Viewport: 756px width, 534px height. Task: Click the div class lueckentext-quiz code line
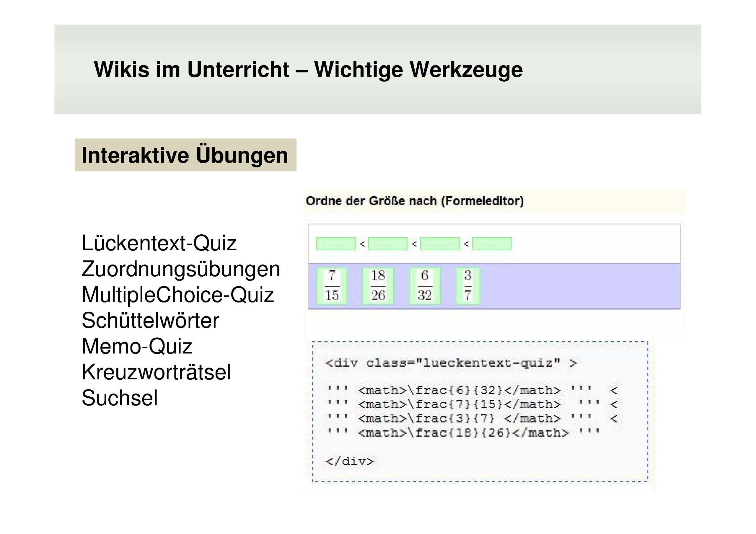click(451, 363)
